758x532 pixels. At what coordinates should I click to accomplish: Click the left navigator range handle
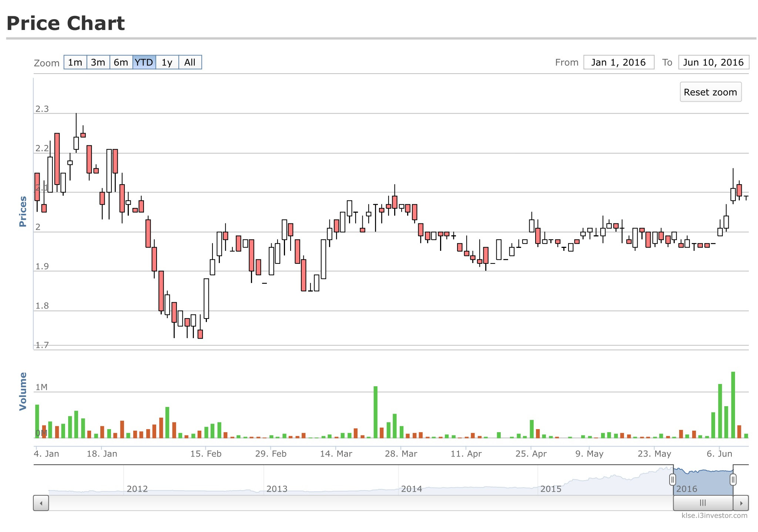[x=673, y=480]
